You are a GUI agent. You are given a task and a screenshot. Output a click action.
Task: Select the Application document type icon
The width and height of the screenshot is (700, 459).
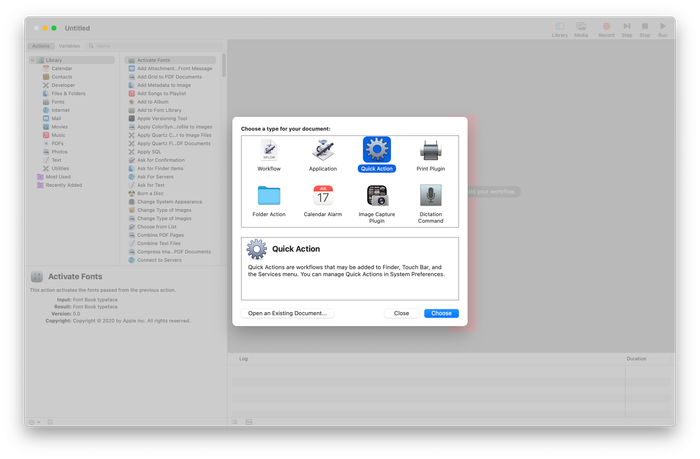[323, 150]
